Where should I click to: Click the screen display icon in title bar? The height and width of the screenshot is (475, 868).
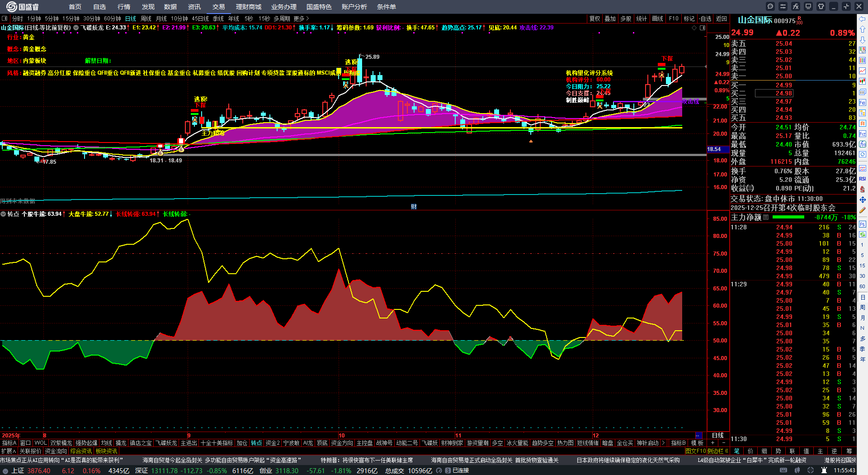point(808,6)
